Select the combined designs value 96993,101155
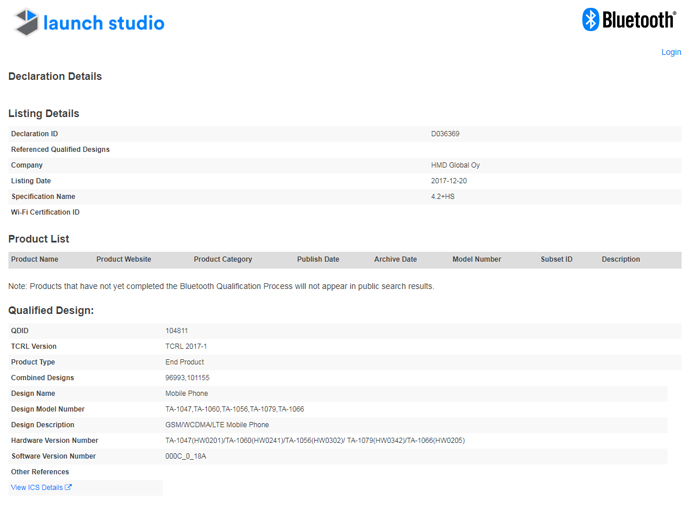 click(x=187, y=378)
